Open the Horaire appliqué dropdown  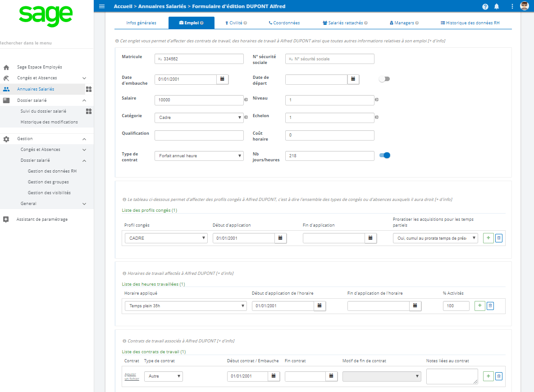pos(186,306)
